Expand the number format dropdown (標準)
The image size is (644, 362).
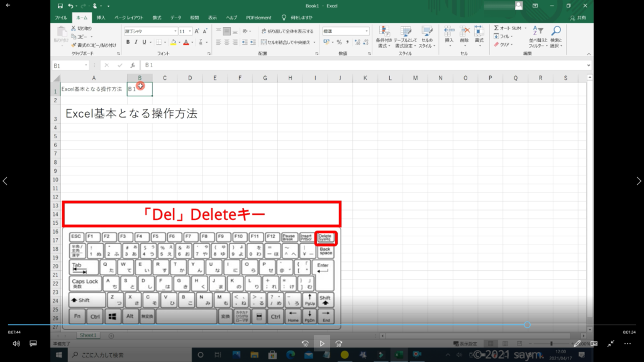[367, 31]
